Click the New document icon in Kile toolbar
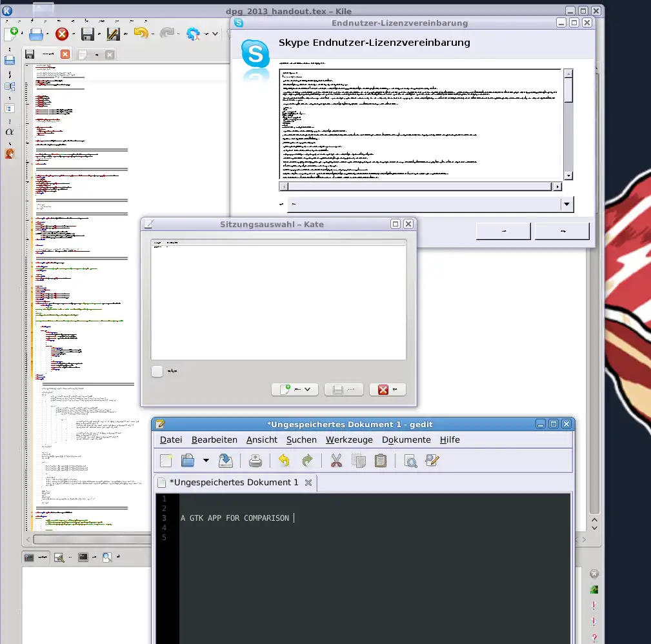The height and width of the screenshot is (644, 651). (11, 34)
